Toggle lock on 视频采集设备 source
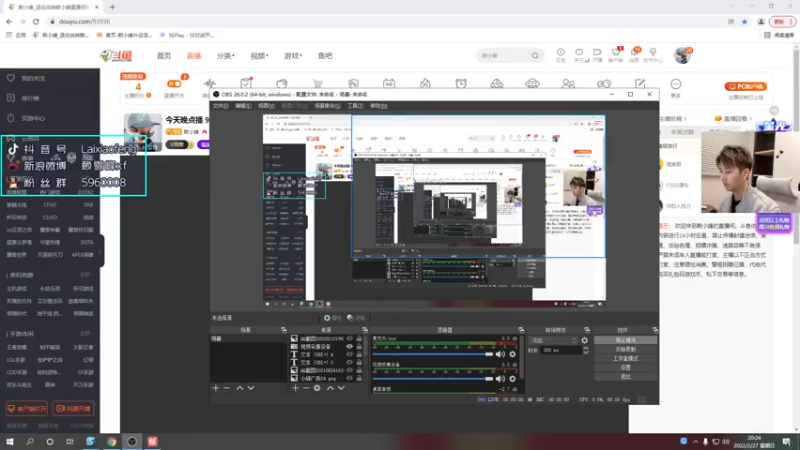 point(359,346)
